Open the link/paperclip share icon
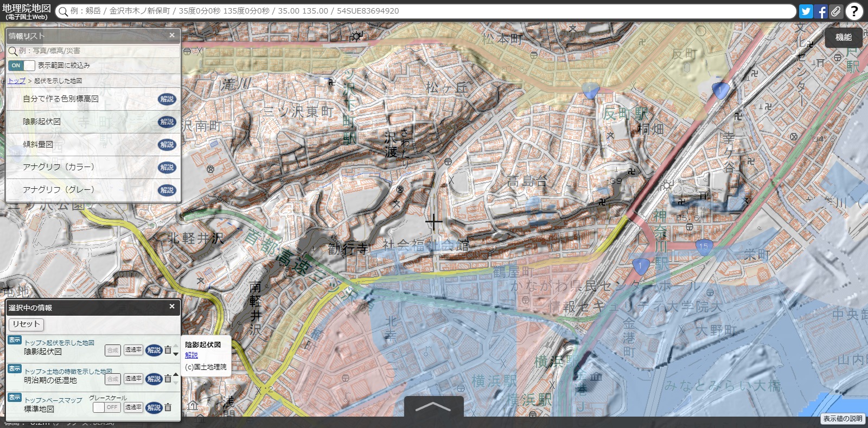 (836, 11)
